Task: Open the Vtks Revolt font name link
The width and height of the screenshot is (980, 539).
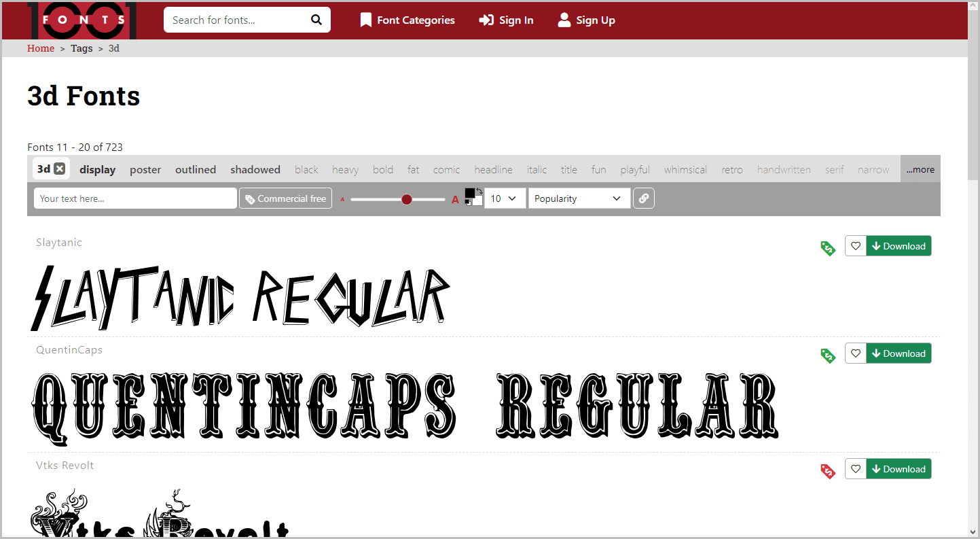Action: (65, 466)
